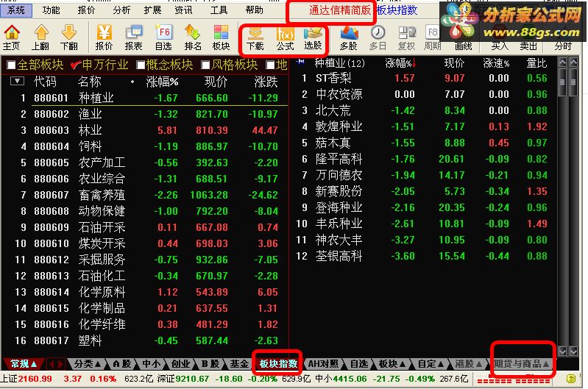Select the 荃银高科 stock row

424,256
